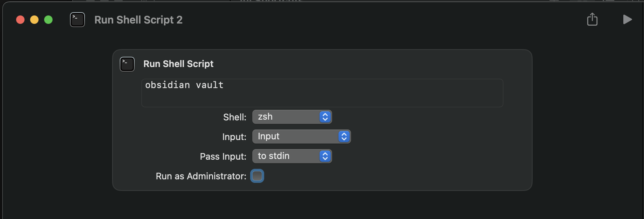The width and height of the screenshot is (644, 219).
Task: Enable the Run as Administrator checkbox
Action: (x=257, y=176)
